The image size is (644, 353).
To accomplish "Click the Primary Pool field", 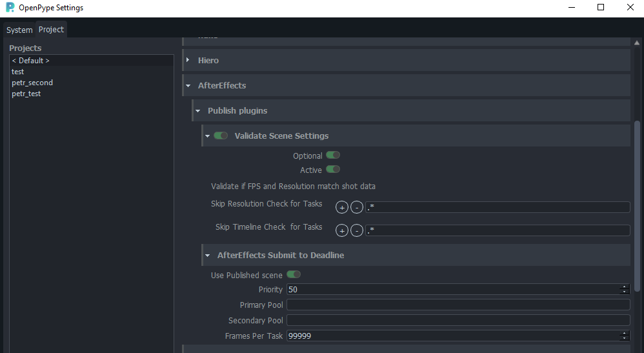I will (x=458, y=305).
